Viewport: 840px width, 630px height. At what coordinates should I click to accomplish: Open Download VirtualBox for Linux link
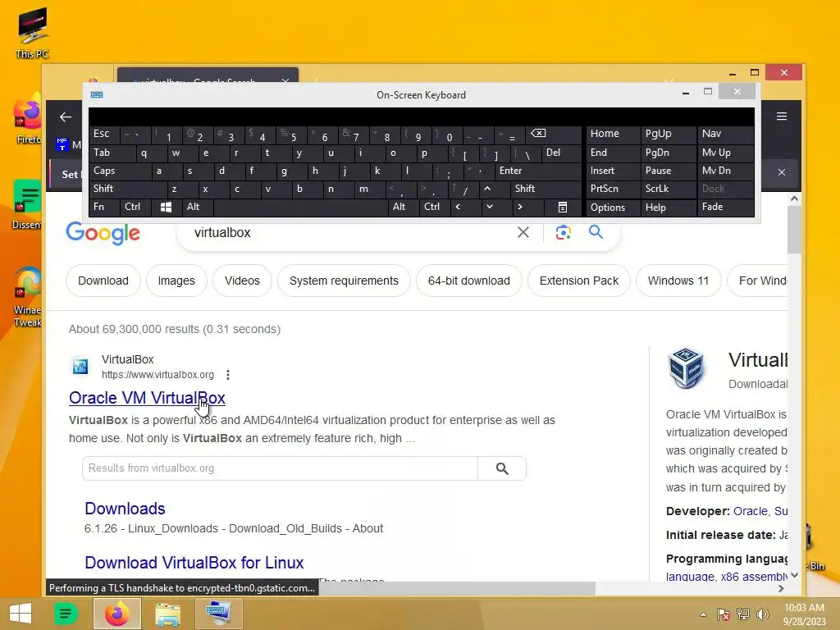click(x=194, y=563)
